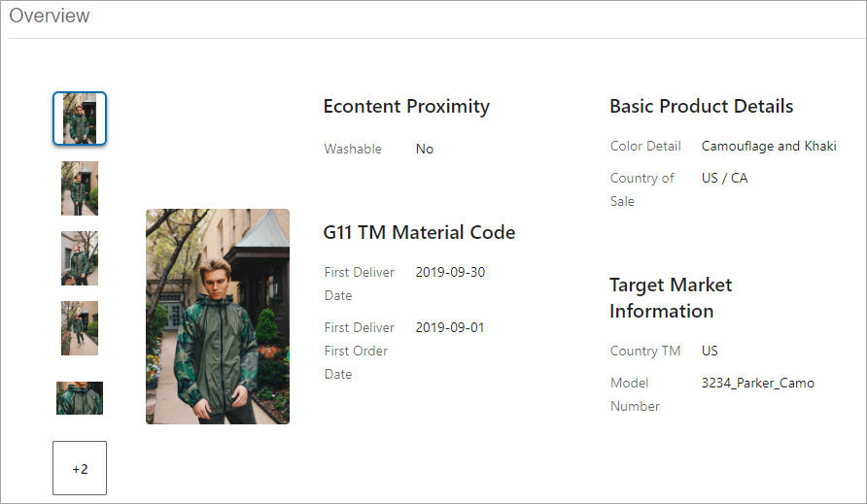Click the model number 3234_Parker_Camo
867x504 pixels.
(x=758, y=383)
